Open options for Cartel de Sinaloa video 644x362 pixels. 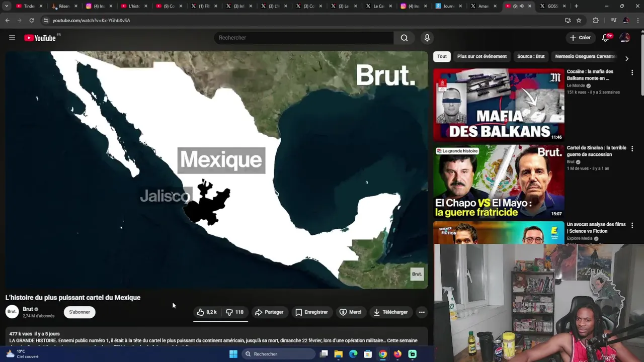(x=632, y=149)
